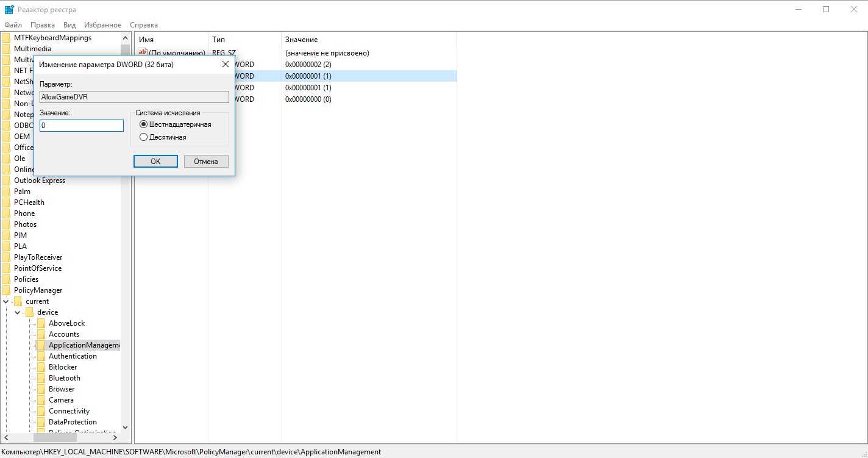Collapse the current tree node
The height and width of the screenshot is (458, 868).
coord(6,301)
